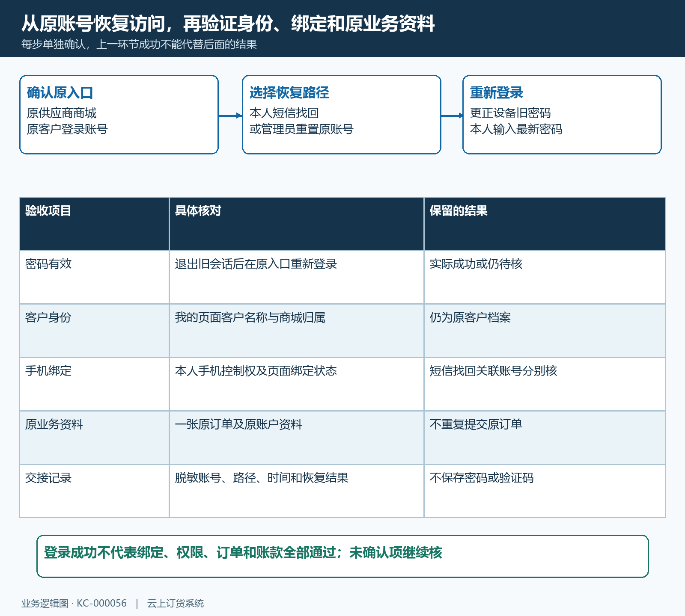
Task: Click the table header "具体核对"
Action: [x=297, y=224]
